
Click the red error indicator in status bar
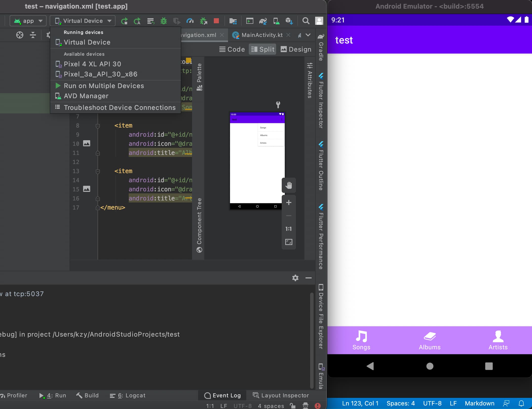point(317,406)
